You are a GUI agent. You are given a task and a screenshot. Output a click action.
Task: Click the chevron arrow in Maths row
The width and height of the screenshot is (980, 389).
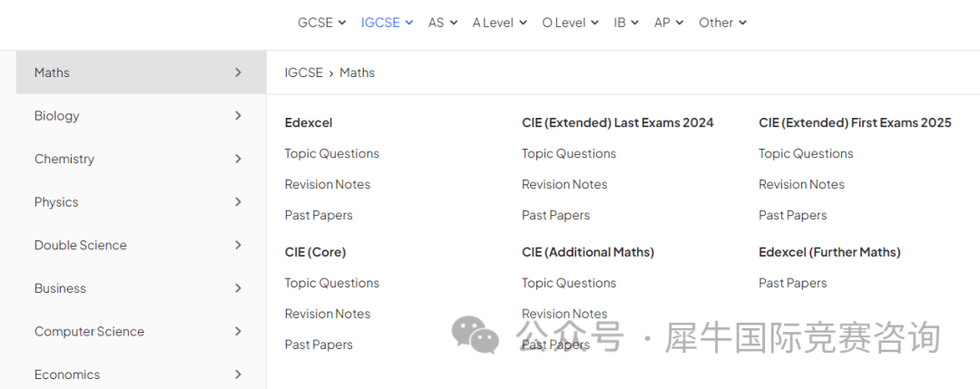pos(238,73)
